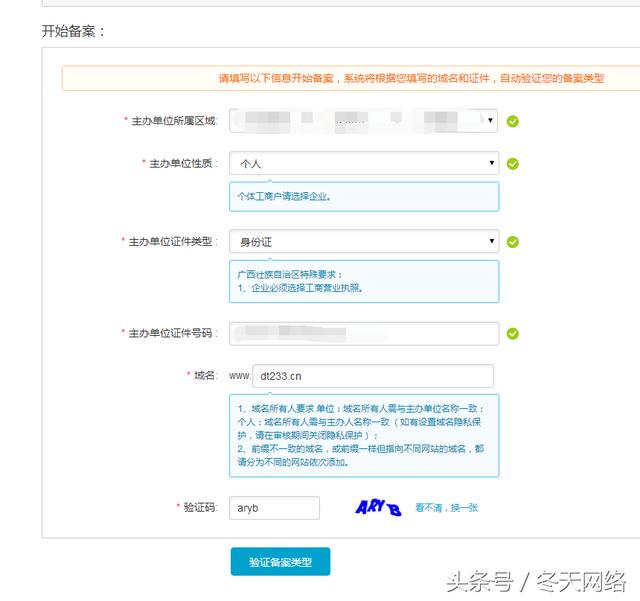The width and height of the screenshot is (640, 601).
Task: Click the 域名所有人要求 hint box under domain field
Action: coord(363,435)
